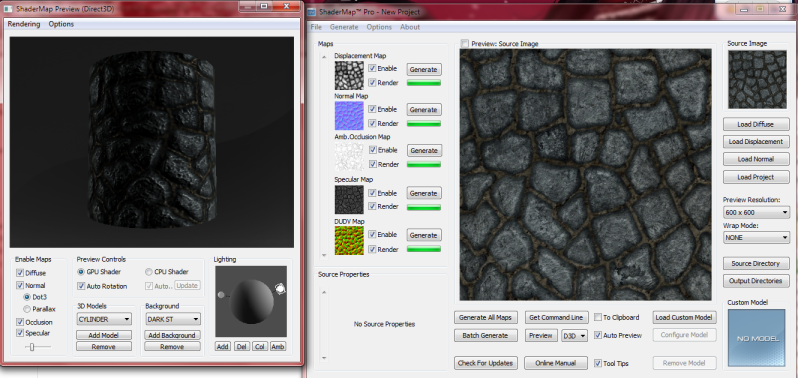Toggle Enable for Displacement Map
The width and height of the screenshot is (798, 378).
click(x=373, y=68)
